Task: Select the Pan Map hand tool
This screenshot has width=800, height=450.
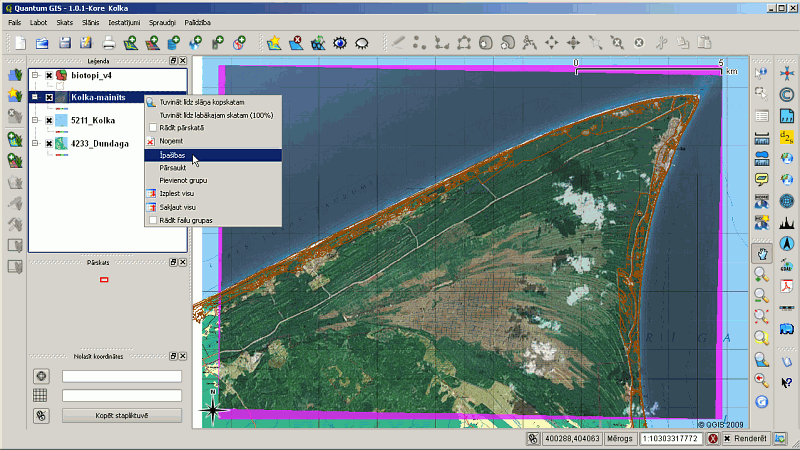Action: (x=762, y=254)
